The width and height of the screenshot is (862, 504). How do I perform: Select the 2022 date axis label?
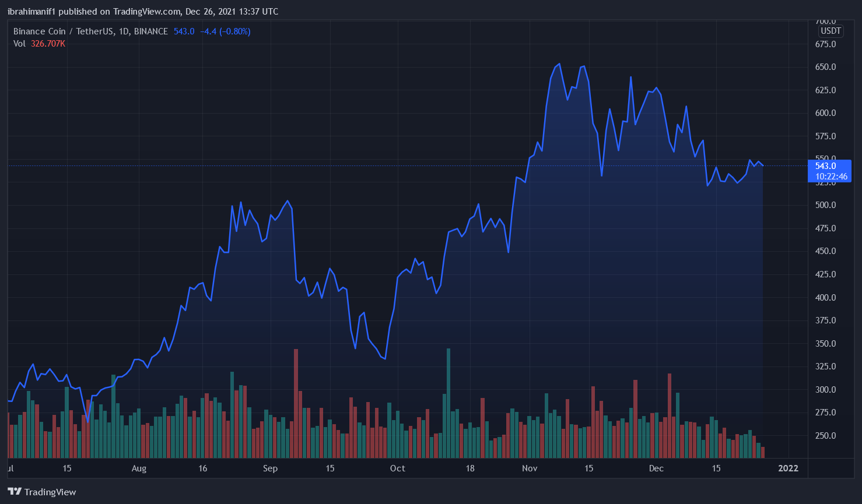(789, 468)
